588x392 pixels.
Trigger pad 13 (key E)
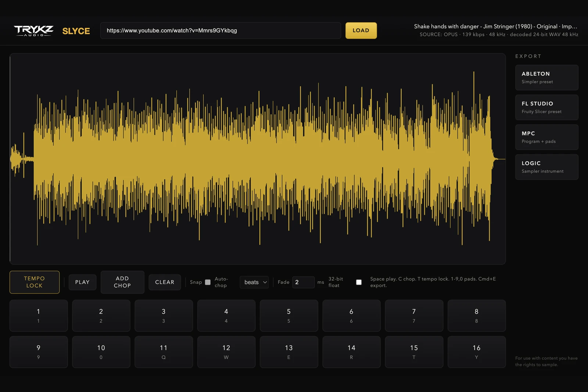click(x=289, y=352)
